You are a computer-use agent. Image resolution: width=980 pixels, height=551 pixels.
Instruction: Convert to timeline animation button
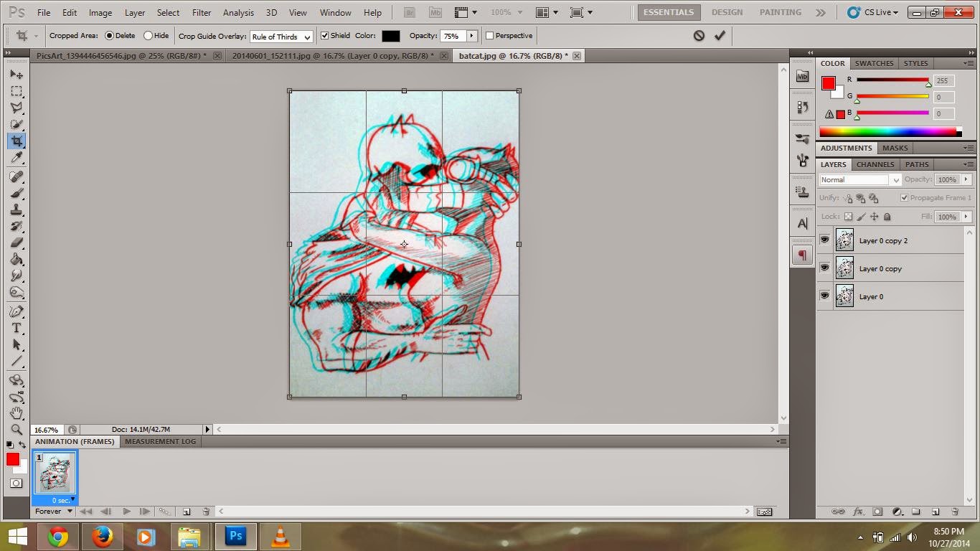[x=764, y=512]
